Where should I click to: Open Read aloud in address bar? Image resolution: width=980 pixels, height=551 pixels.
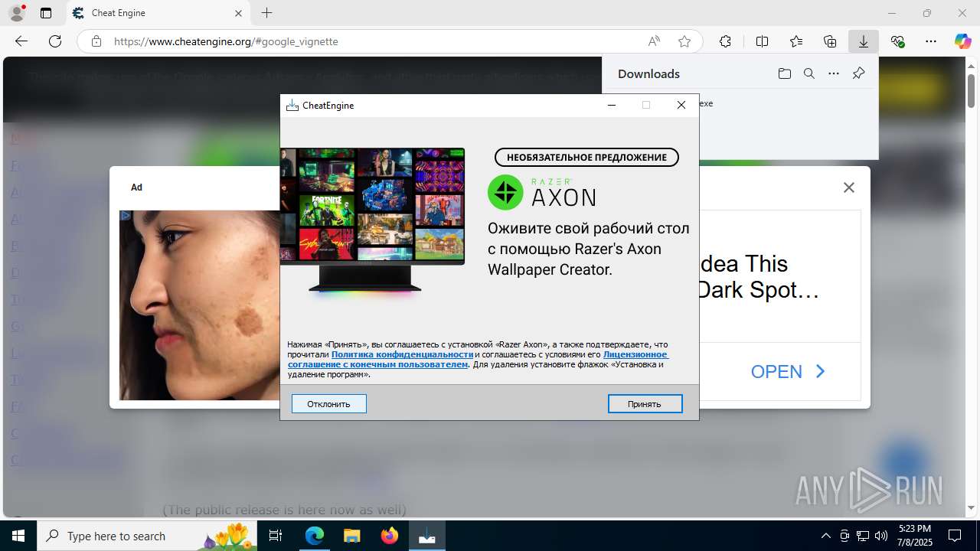654,41
